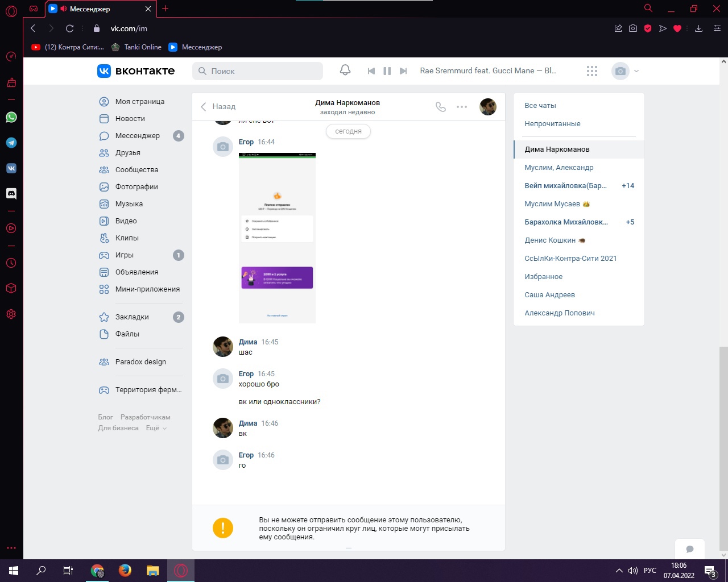
Task: Go back using the Назад button
Action: coord(218,107)
